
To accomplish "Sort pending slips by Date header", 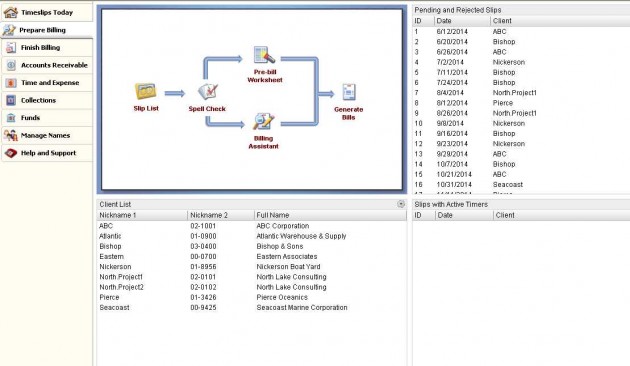I will point(462,21).
